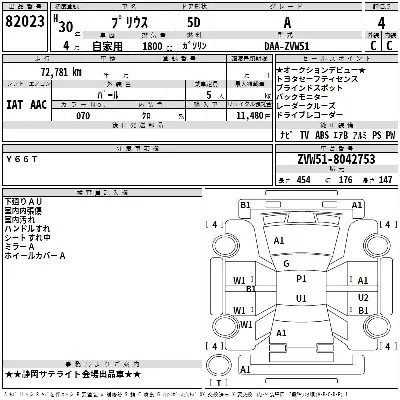Click ★オークションデビュー★ sales point
This screenshot has width=400, height=400.
[x=321, y=70]
